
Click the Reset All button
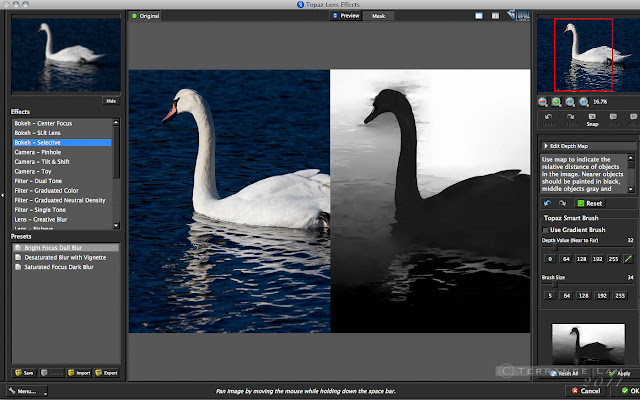[564, 373]
